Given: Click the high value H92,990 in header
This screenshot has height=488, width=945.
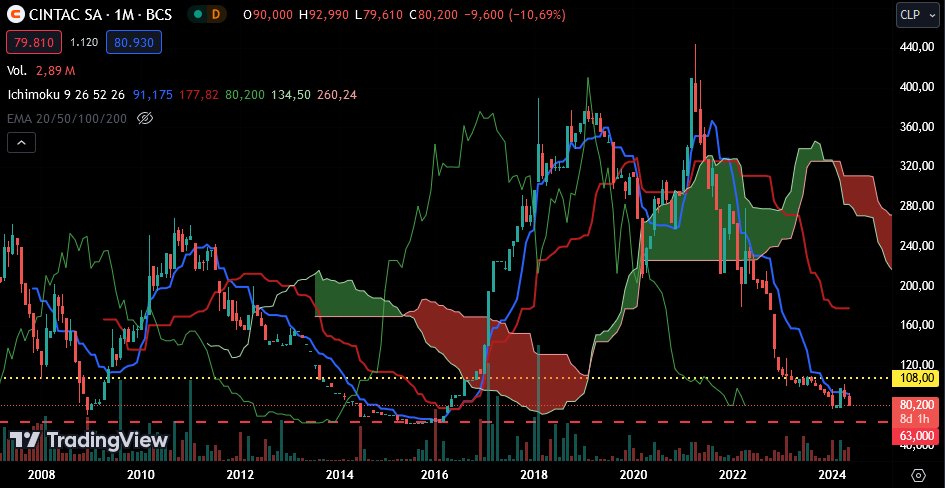Looking at the screenshot, I should tap(323, 14).
